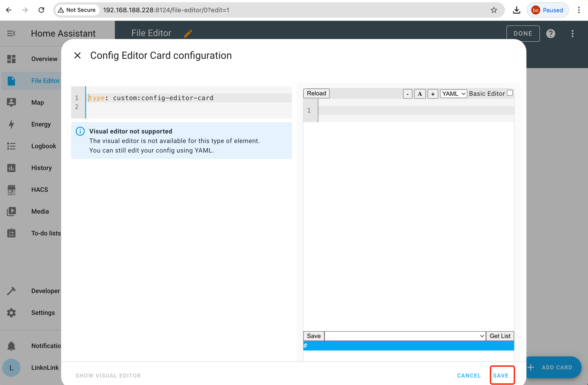Open the help question mark icon
Viewport: 588px width, 385px height.
point(550,33)
